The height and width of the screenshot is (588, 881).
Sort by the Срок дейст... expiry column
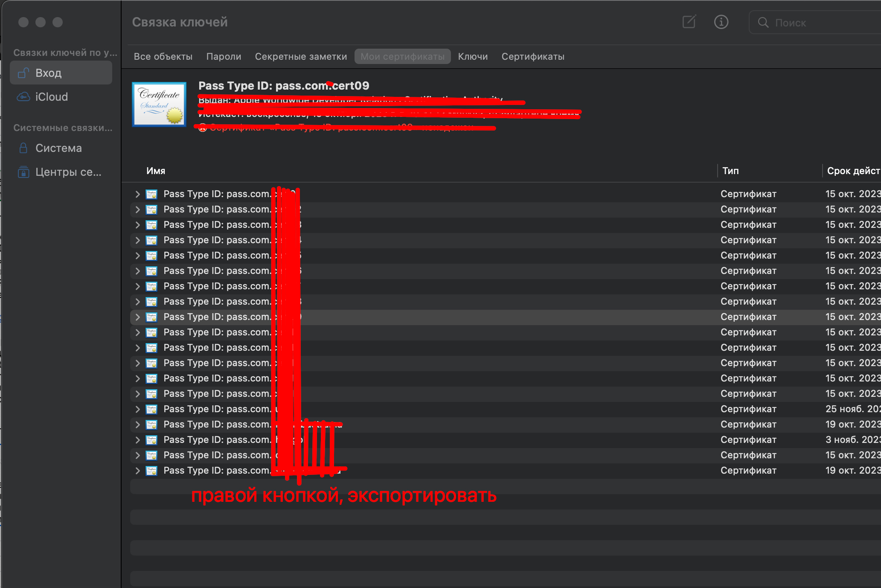[853, 171]
